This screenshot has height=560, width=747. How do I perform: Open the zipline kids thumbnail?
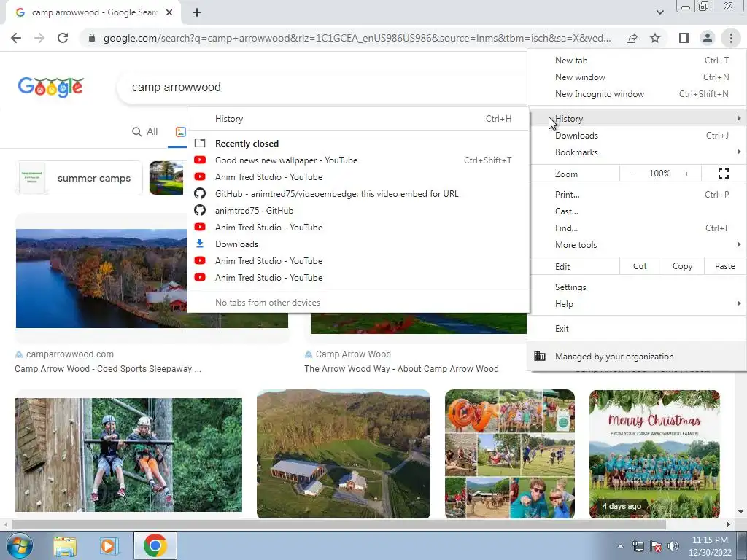coord(128,455)
